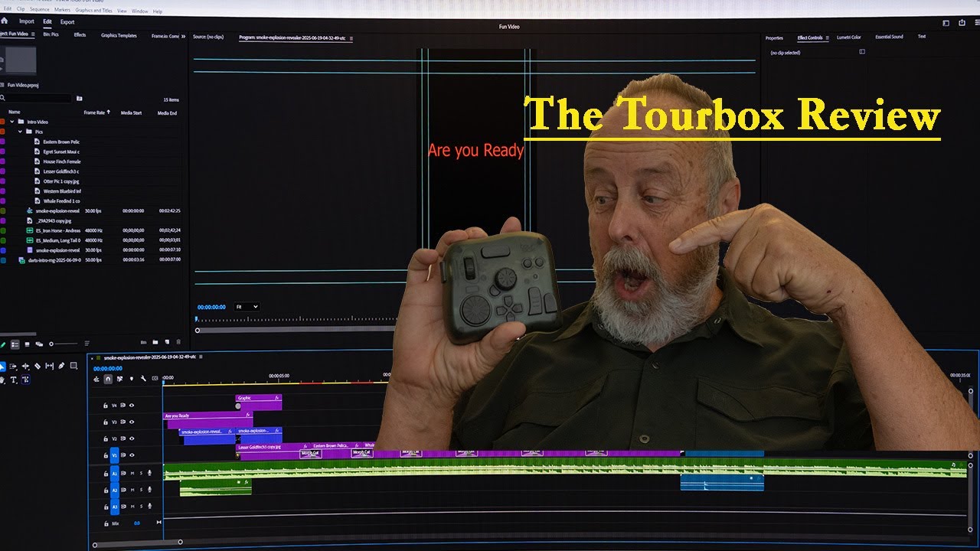The image size is (980, 551).
Task: Toggle V1 track output eye
Action: pyautogui.click(x=132, y=455)
